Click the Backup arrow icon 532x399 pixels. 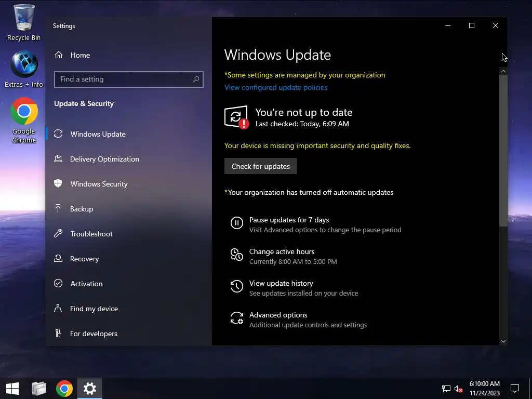tap(58, 209)
